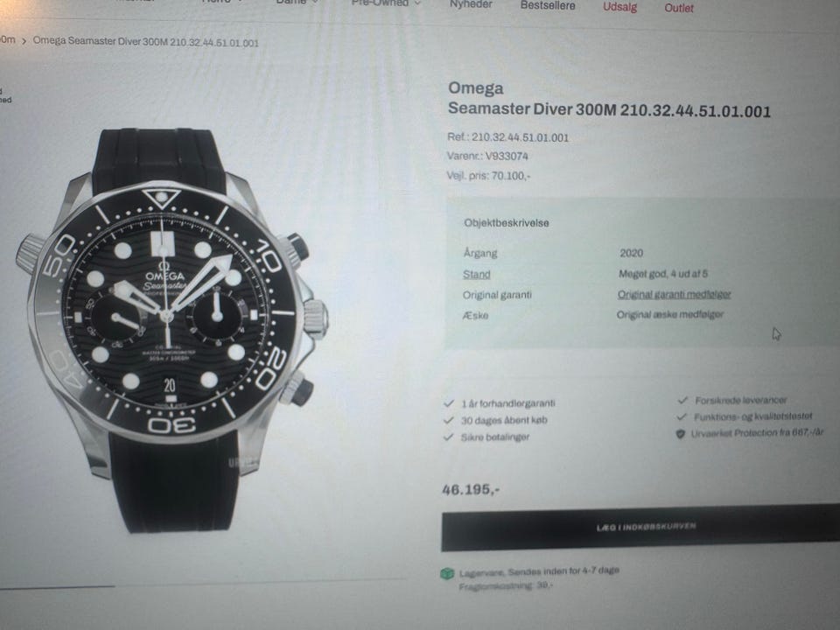The height and width of the screenshot is (630, 840).
Task: Click the checkmark beside 30 dages åbent køb
Action: click(448, 420)
